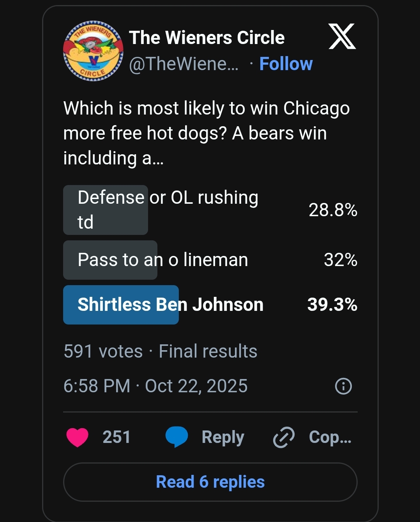Click the blue reply bubble icon

pyautogui.click(x=177, y=437)
